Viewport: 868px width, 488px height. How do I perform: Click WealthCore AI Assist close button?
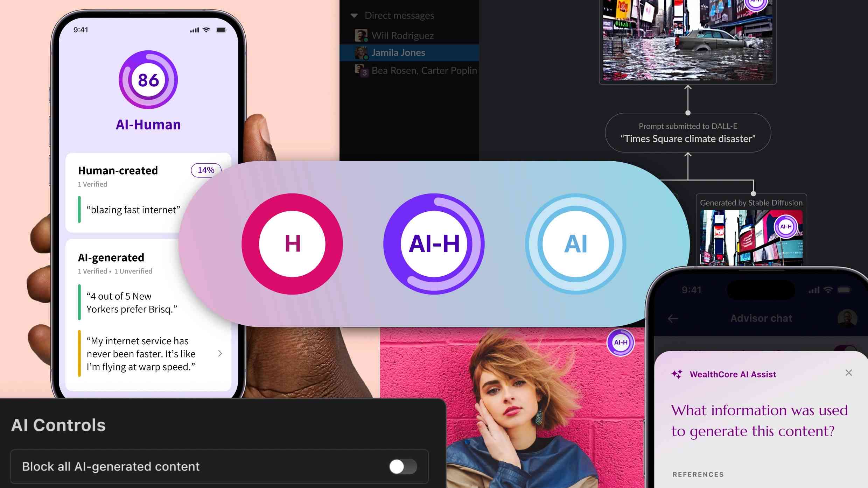pyautogui.click(x=849, y=373)
